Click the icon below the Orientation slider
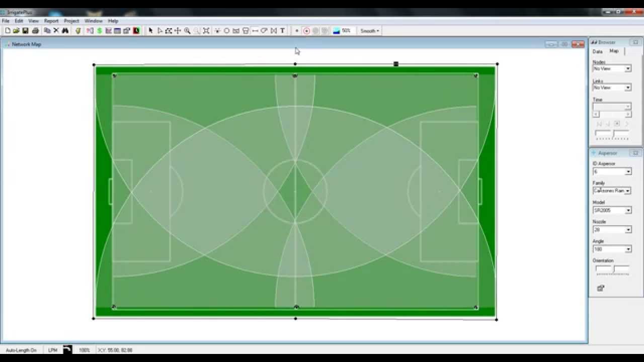644x362 pixels. 600,288
